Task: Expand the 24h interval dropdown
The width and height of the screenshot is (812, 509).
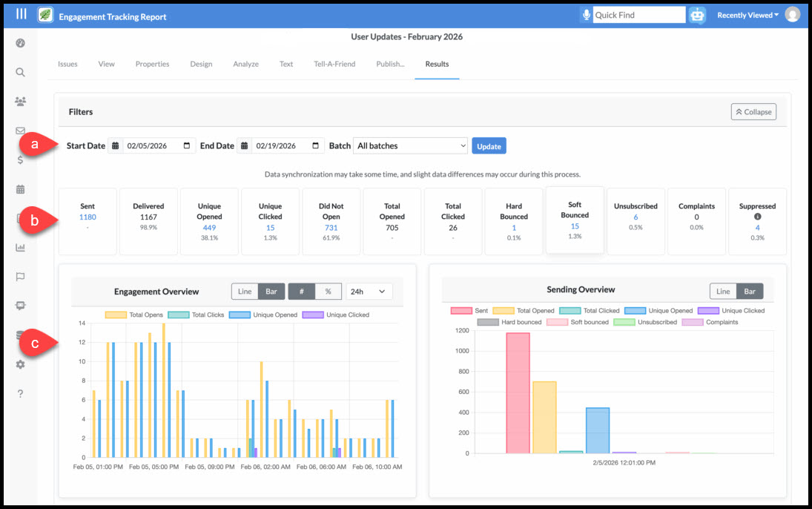Action: [x=369, y=292]
